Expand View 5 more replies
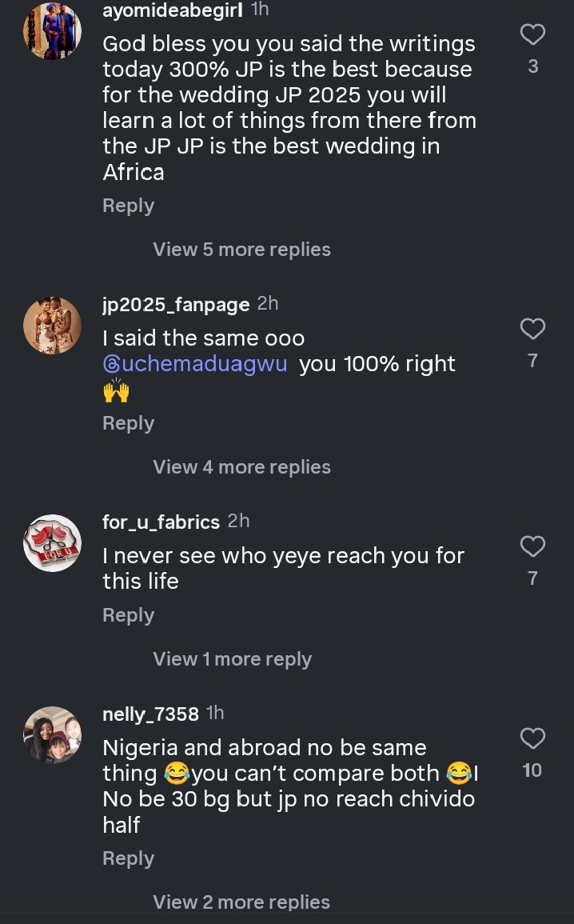The image size is (574, 924). pos(241,250)
